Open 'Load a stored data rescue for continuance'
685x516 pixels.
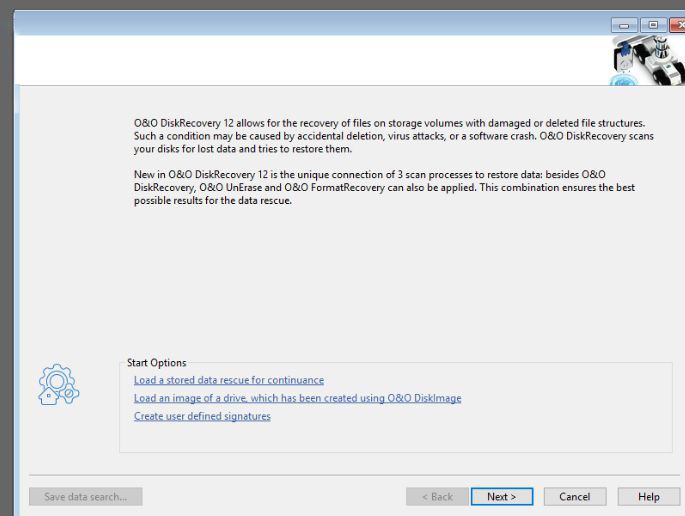coord(229,380)
